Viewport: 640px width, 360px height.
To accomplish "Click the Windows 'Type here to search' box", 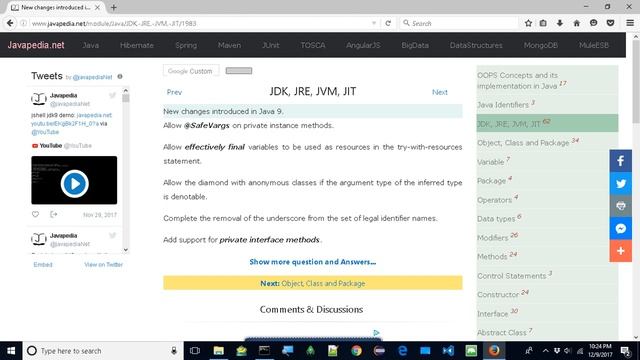I will (104, 351).
